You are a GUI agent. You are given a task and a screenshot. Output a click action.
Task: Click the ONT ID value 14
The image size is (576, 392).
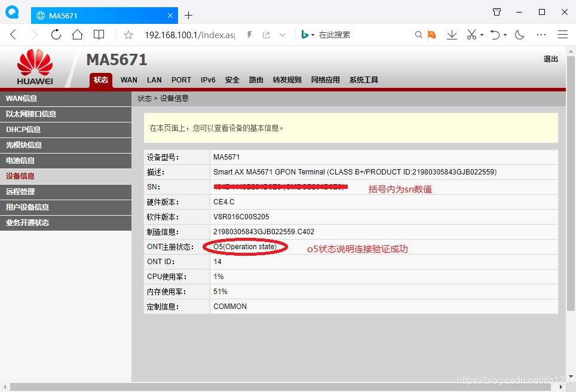click(x=217, y=262)
